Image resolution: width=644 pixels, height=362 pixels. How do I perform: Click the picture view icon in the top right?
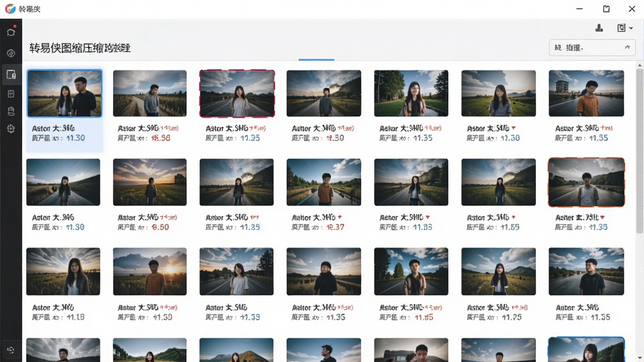(621, 28)
